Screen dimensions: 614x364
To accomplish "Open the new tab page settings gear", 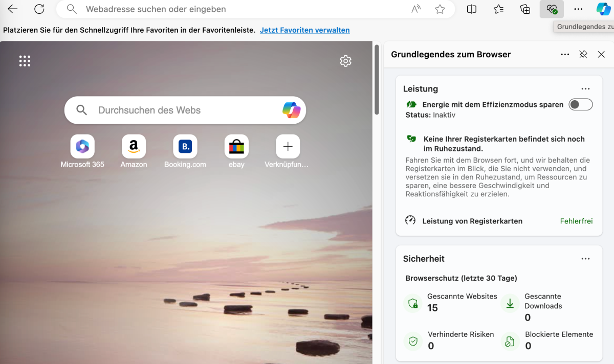I will click(346, 60).
